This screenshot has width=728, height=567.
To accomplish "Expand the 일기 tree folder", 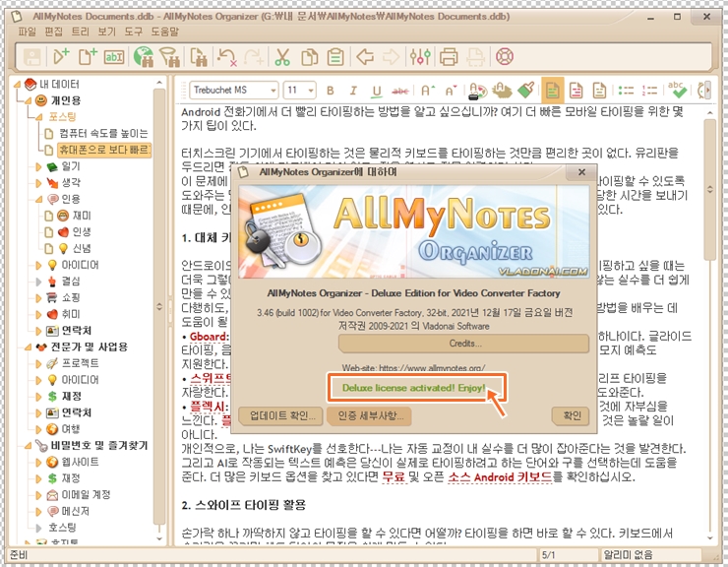I will (38, 166).
